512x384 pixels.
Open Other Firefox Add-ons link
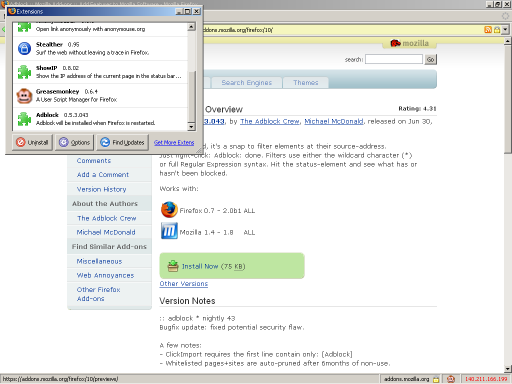(x=98, y=294)
